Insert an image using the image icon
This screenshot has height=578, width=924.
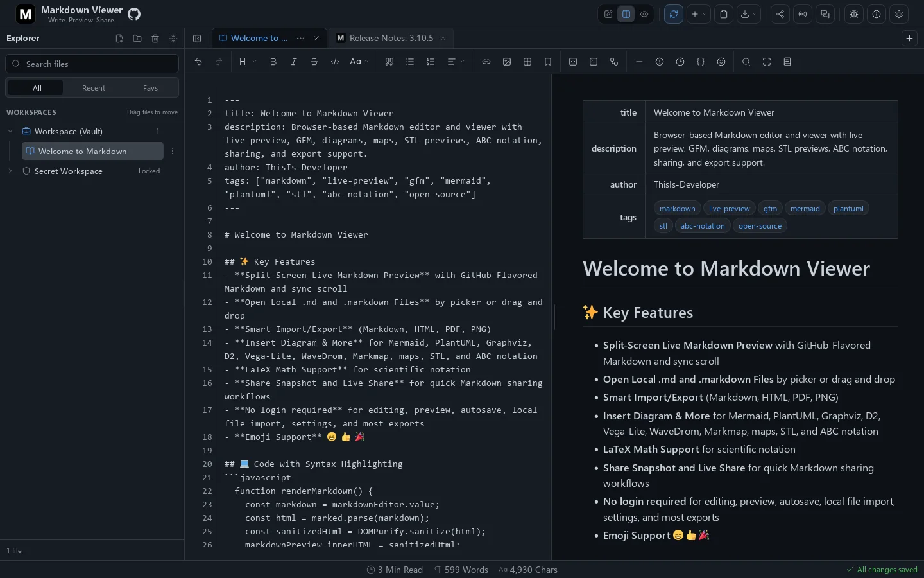pos(507,62)
